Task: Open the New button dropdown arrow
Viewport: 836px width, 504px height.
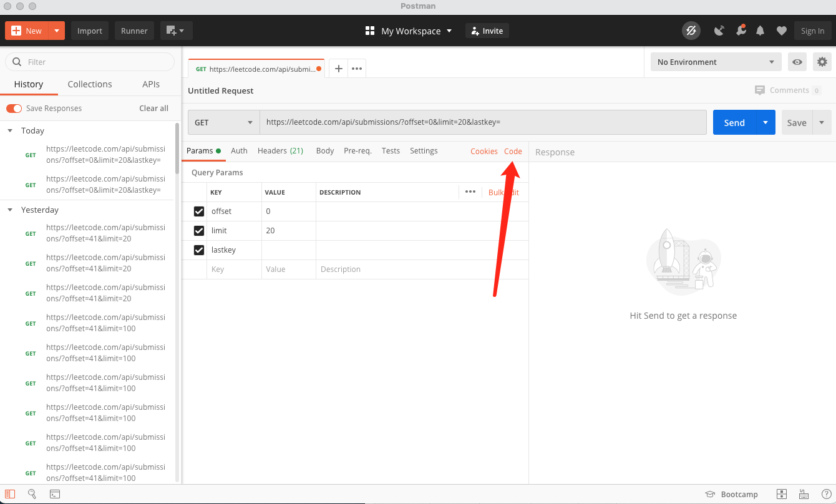Action: (x=57, y=31)
